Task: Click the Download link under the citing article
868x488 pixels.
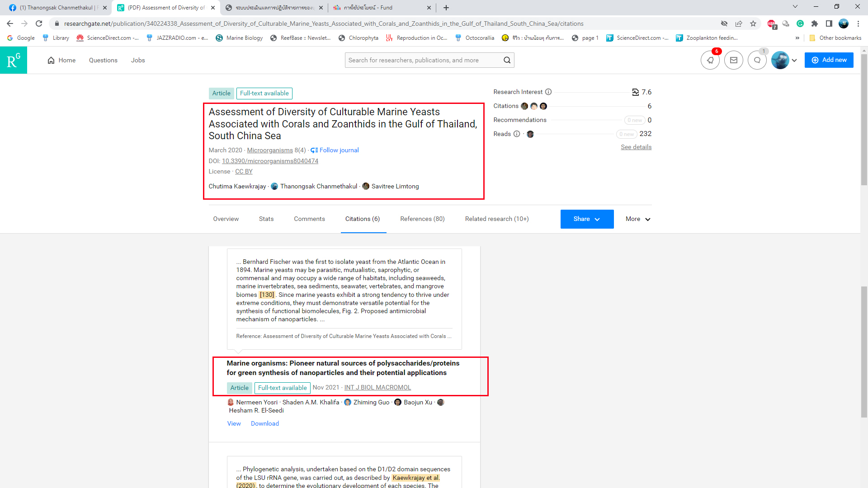Action: click(x=265, y=423)
